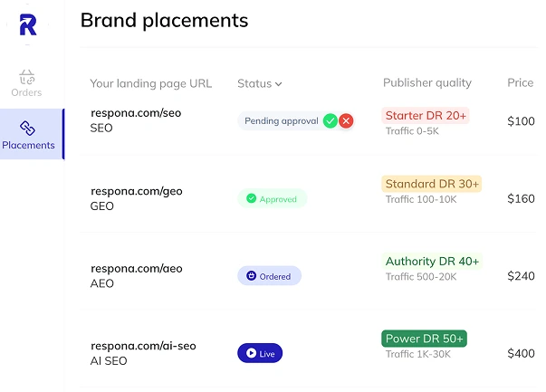Click the Standard DR 30+ quality tag

click(x=432, y=184)
